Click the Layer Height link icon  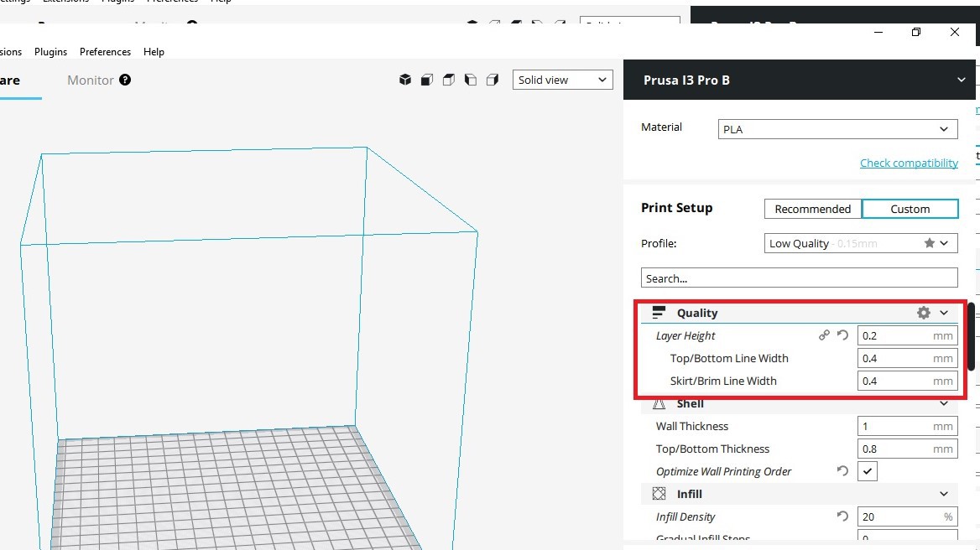824,335
